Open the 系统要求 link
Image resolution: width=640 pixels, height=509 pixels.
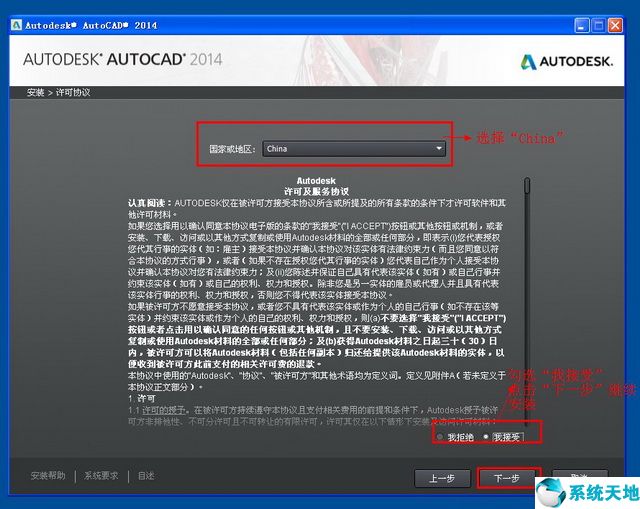tap(101, 476)
